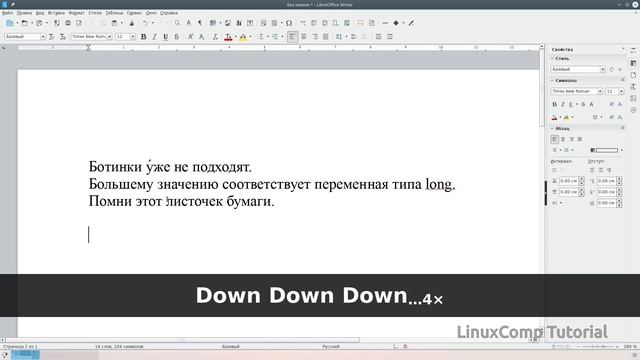This screenshot has width=640, height=360.
Task: Click the Insert image icon
Action: point(228,23)
